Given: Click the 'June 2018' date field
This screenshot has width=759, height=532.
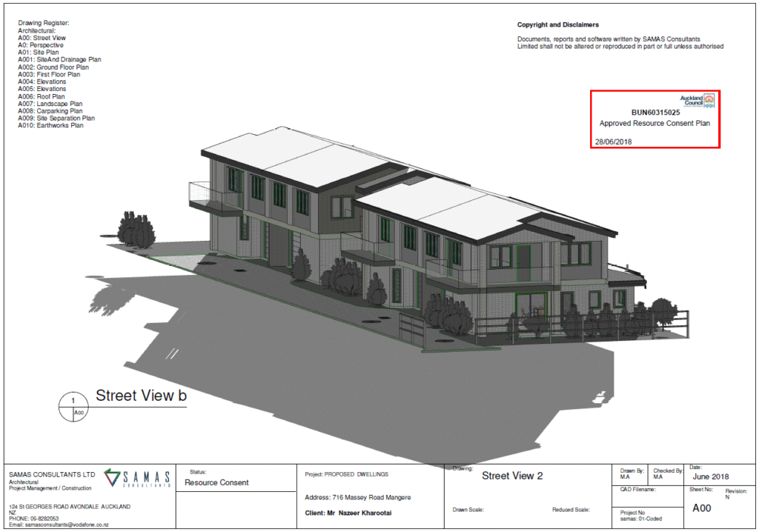Looking at the screenshot, I should pos(710,476).
